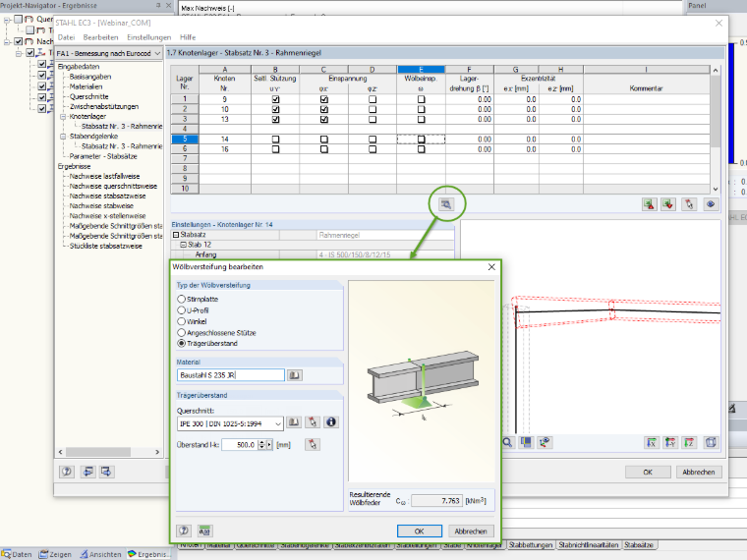The height and width of the screenshot is (560, 747).
Task: Toggle warping checkbox for node 14
Action: click(x=421, y=140)
